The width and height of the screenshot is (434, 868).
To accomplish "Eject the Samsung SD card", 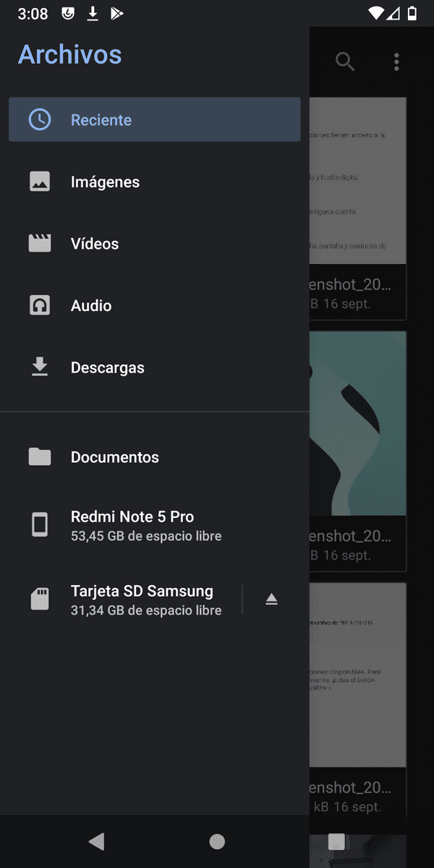I will (271, 599).
